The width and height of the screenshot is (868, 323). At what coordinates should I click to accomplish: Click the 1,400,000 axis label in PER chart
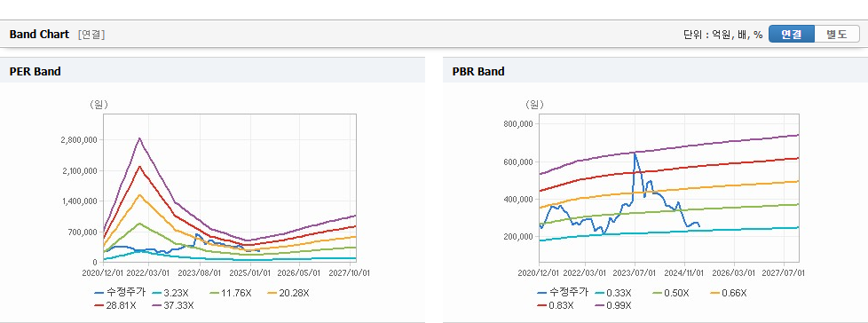tap(79, 201)
